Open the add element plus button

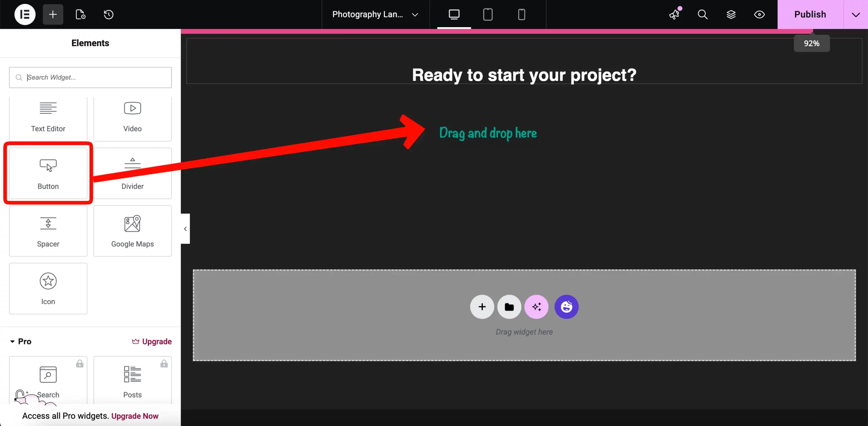(x=53, y=14)
